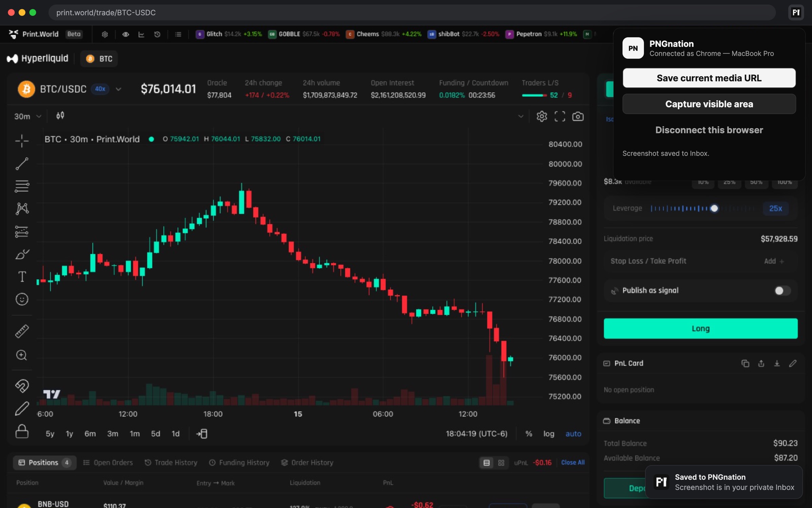Viewport: 812px width, 508px height.
Task: Open the forecast and position tool
Action: [x=22, y=232]
